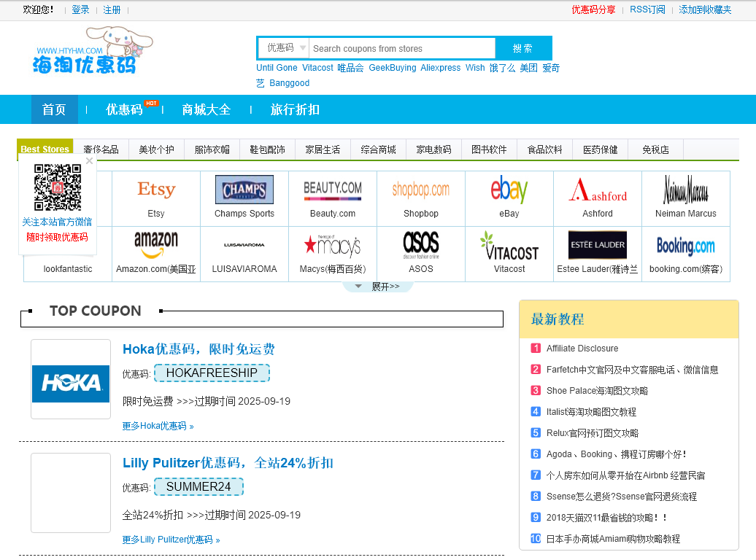Click the 登录 login link
This screenshot has width=756, height=560.
click(x=80, y=9)
